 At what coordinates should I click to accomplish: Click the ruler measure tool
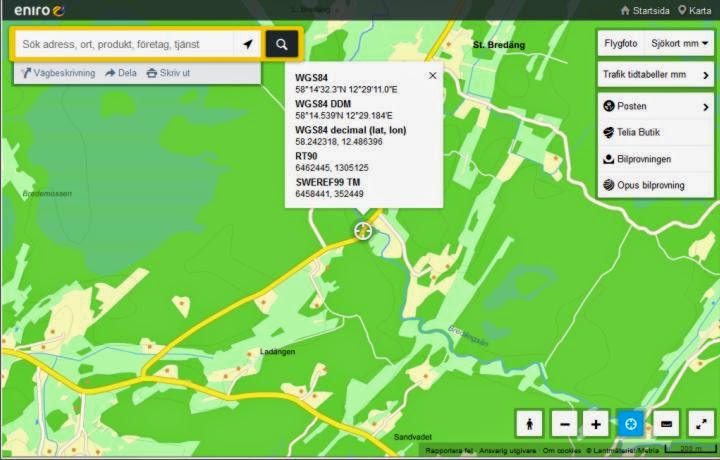point(666,424)
